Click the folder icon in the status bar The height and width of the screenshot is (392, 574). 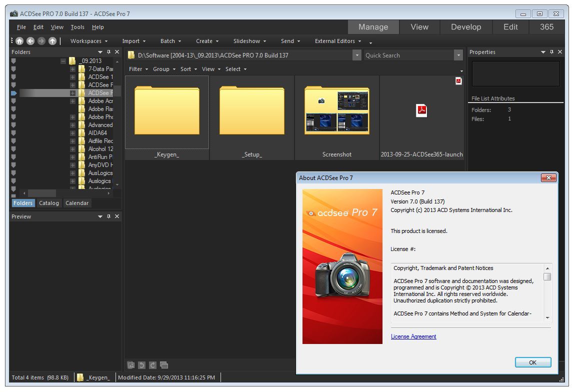point(80,377)
